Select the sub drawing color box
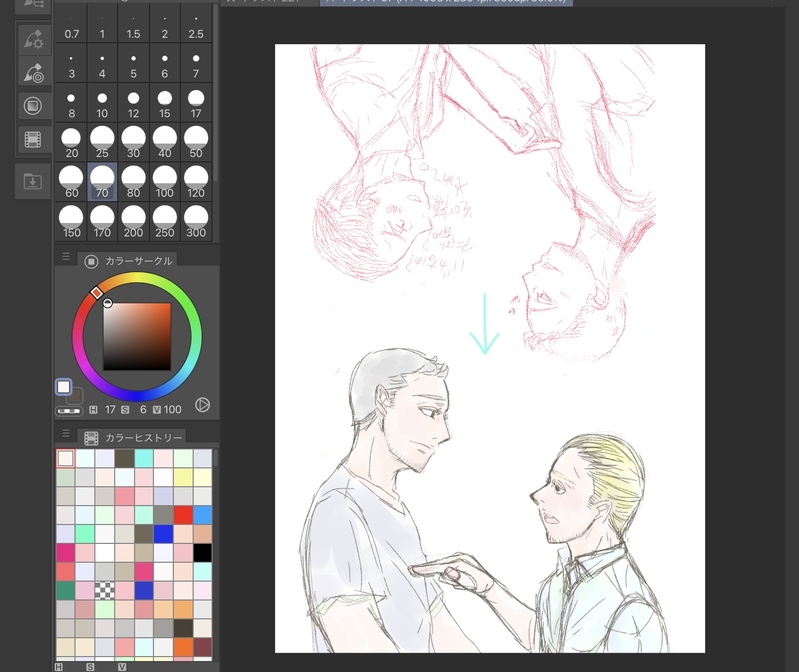 [x=76, y=395]
